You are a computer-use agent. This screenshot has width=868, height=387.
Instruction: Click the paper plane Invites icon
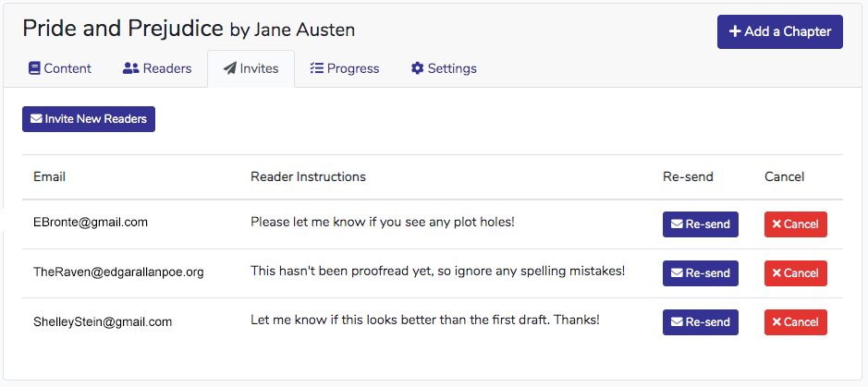(229, 68)
